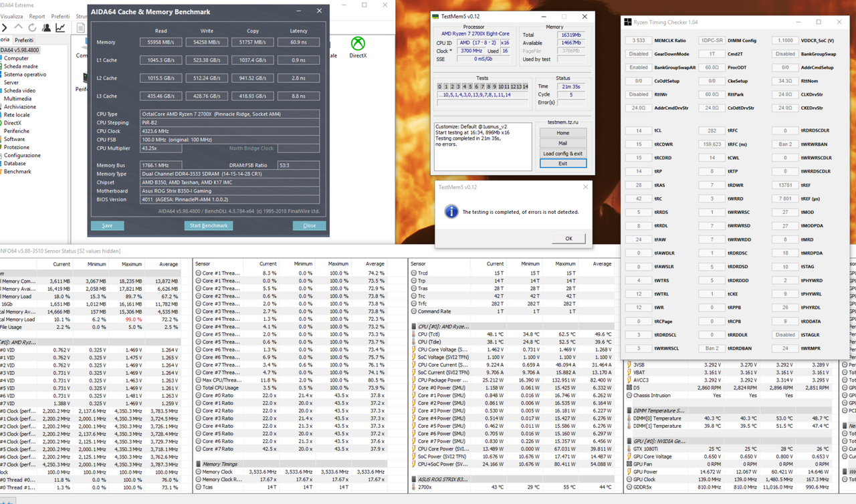Viewport: 856px width, 504px height.
Task: Open the Preferiti menu in the menu bar
Action: pyautogui.click(x=60, y=16)
